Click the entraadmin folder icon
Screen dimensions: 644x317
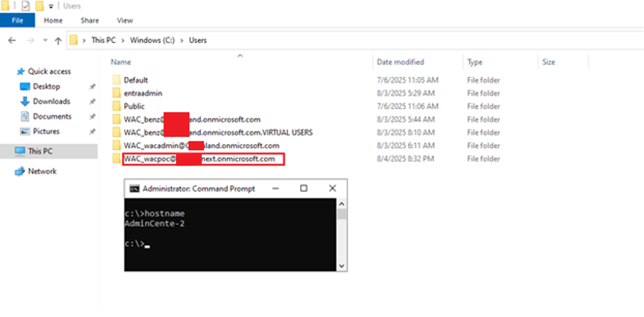pyautogui.click(x=117, y=93)
